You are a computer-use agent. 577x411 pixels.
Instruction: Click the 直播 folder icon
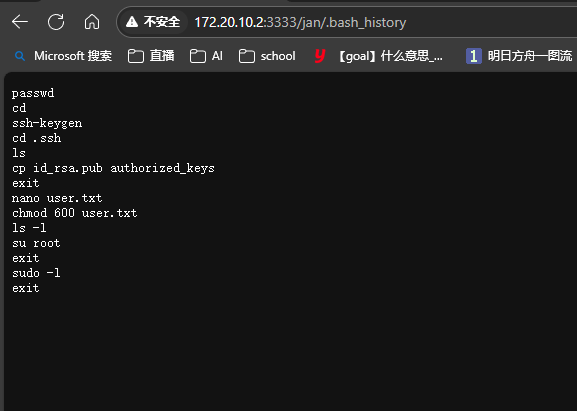click(x=135, y=56)
